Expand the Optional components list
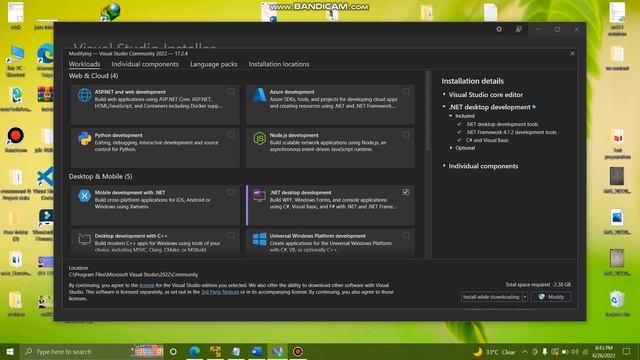640x360 pixels. tap(451, 148)
